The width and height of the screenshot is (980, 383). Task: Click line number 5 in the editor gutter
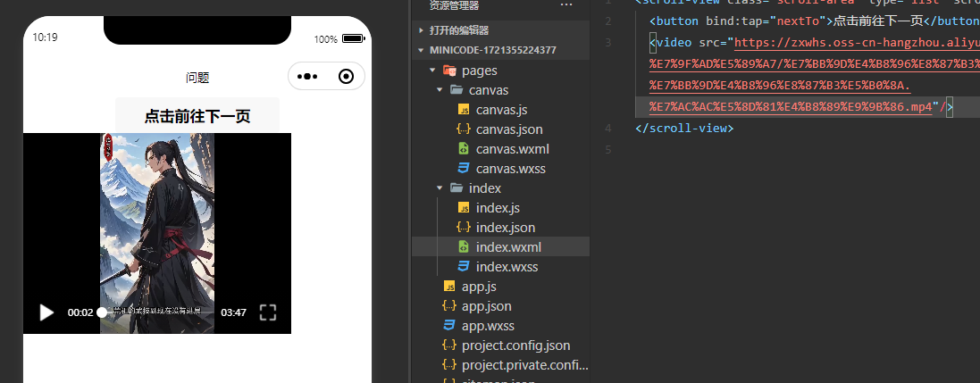(608, 150)
